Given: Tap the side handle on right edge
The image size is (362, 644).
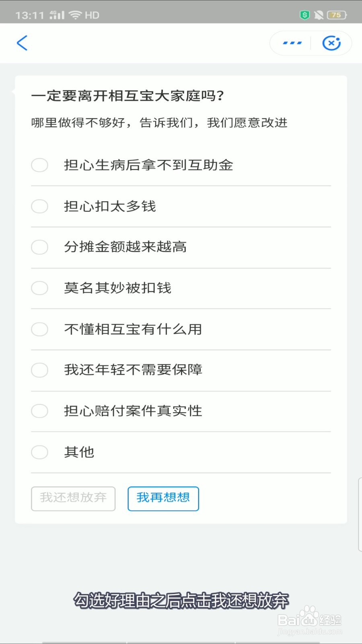Looking at the screenshot, I should click(360, 514).
